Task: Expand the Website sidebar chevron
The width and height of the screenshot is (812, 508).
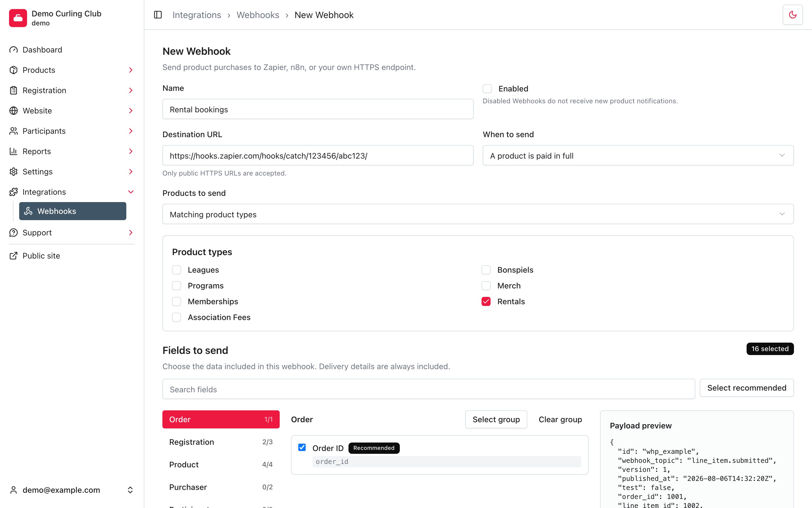Action: (131, 111)
